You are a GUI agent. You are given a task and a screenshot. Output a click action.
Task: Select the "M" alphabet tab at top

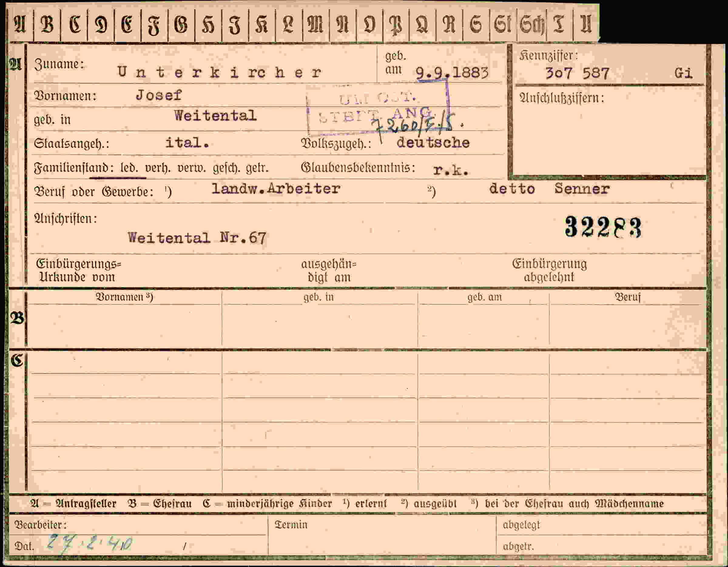click(315, 24)
